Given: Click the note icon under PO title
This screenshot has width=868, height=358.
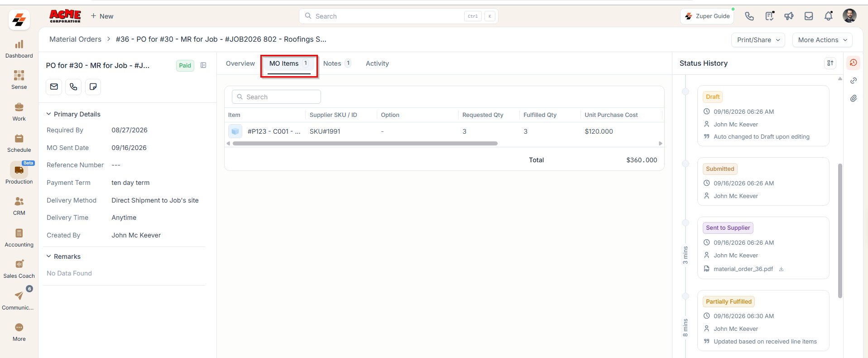Looking at the screenshot, I should point(93,87).
